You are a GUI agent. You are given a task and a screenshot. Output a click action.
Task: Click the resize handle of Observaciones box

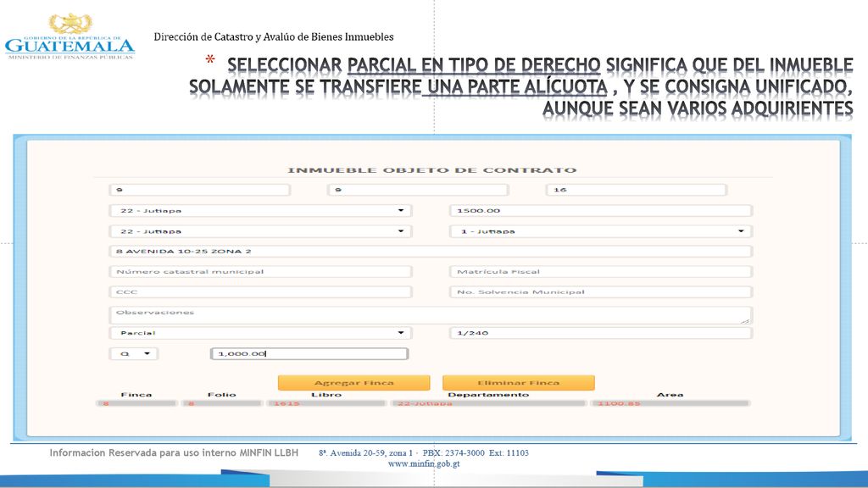(x=746, y=321)
